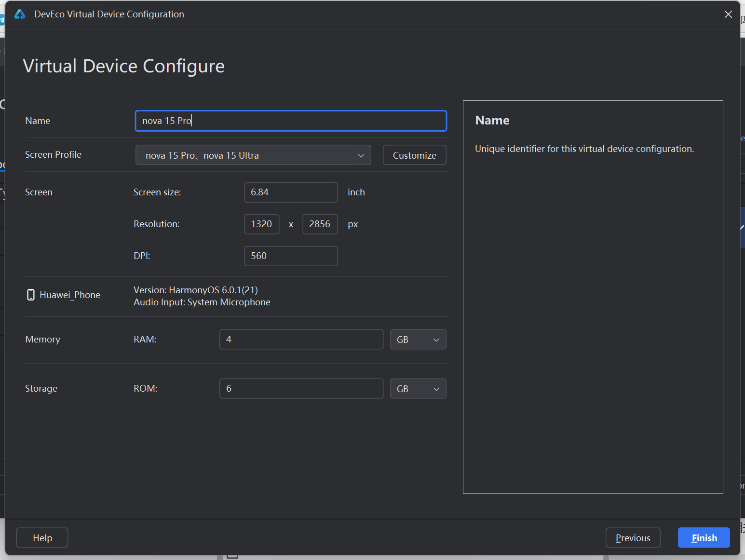Viewport: 745px width, 560px height.
Task: Click the Finish button
Action: (704, 538)
